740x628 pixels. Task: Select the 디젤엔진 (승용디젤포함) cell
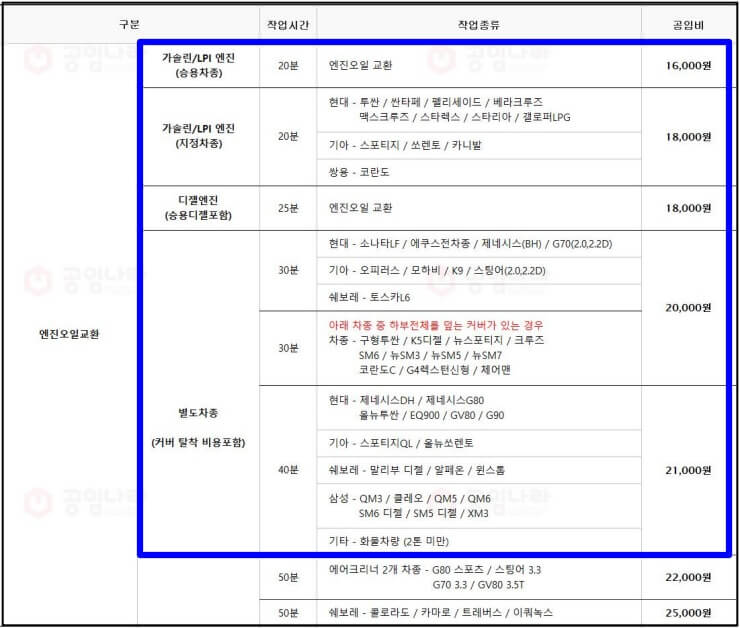[198, 208]
